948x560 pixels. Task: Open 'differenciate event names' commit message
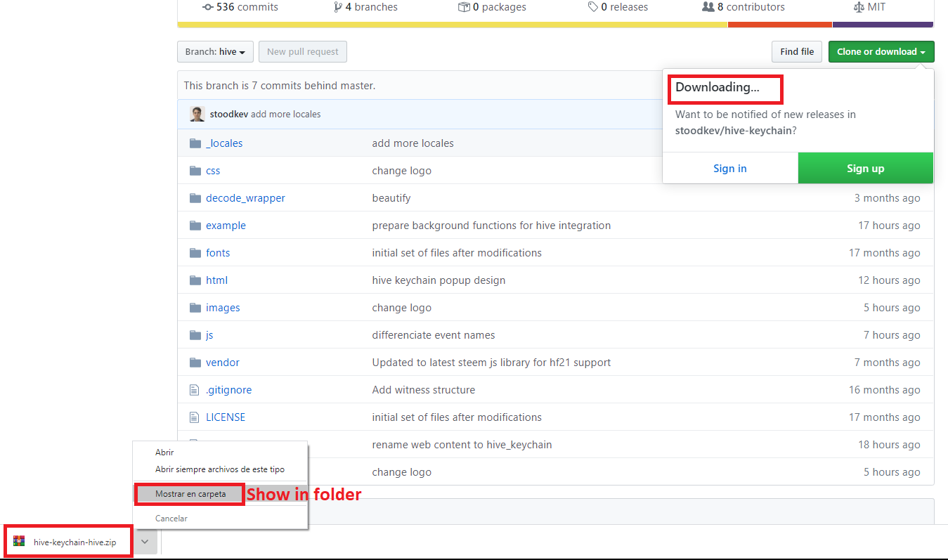point(434,335)
